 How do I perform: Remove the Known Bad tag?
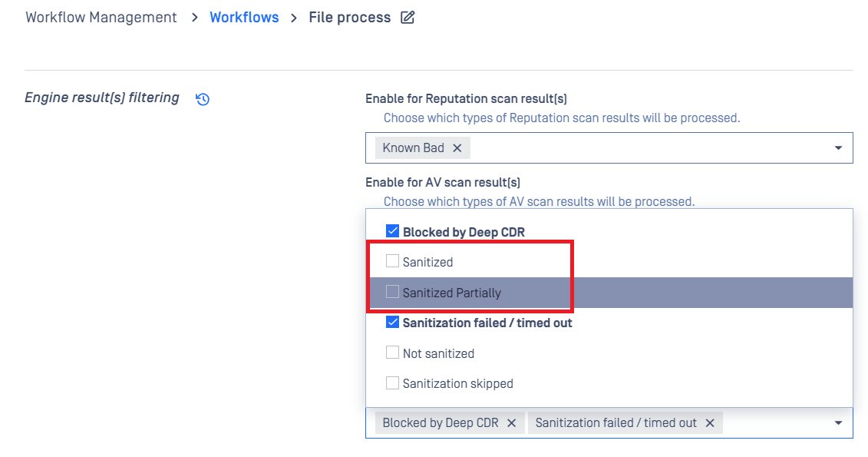coord(457,148)
